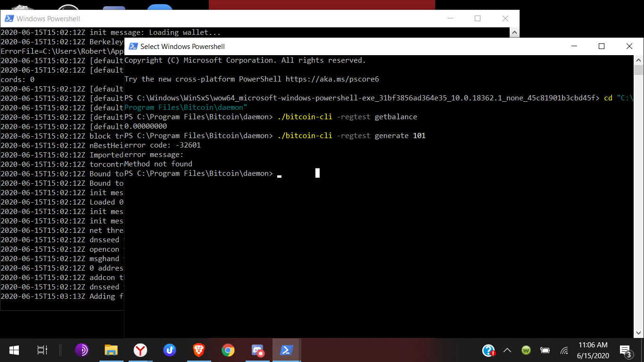Click the 'Berkeley' log line
This screenshot has height=362, width=644.
pyautogui.click(x=62, y=42)
